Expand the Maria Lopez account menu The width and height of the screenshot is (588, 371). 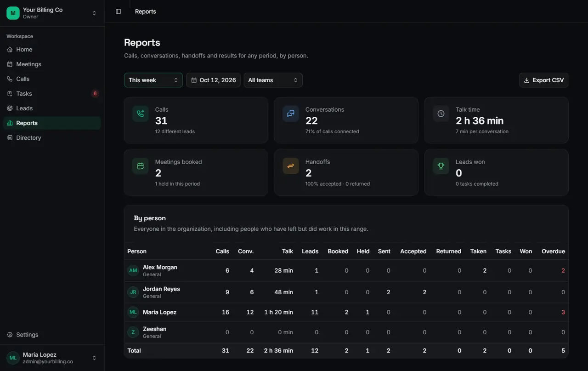coord(52,358)
